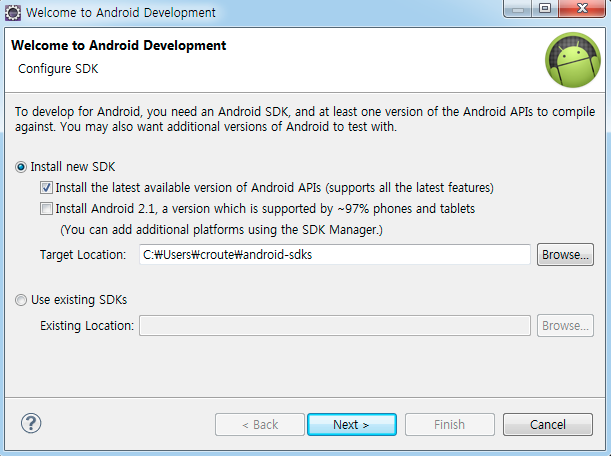
Task: Cancel the SDK configuration wizard
Action: [547, 424]
